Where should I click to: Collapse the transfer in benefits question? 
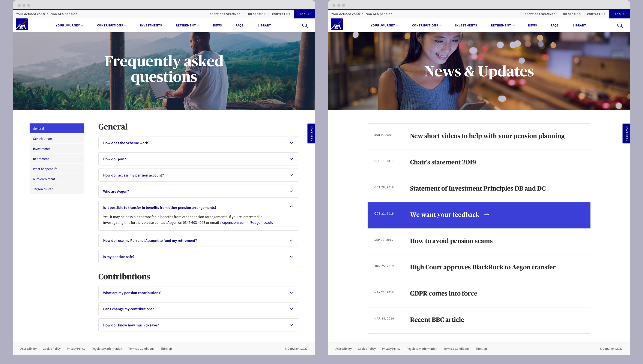click(291, 206)
